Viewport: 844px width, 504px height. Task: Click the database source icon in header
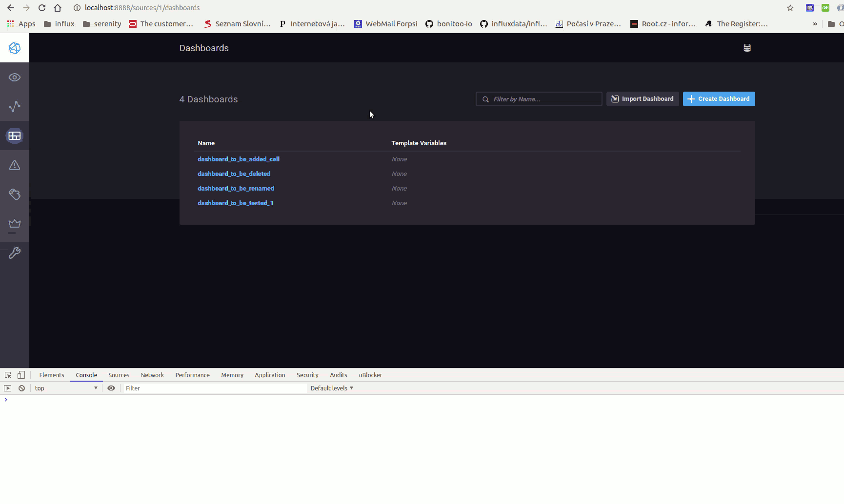click(x=747, y=48)
